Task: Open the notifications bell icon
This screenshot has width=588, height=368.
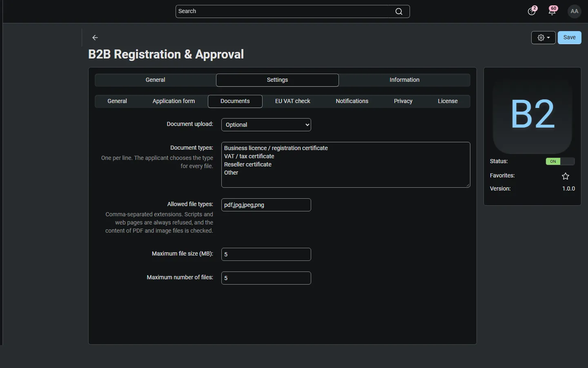Action: (x=552, y=11)
